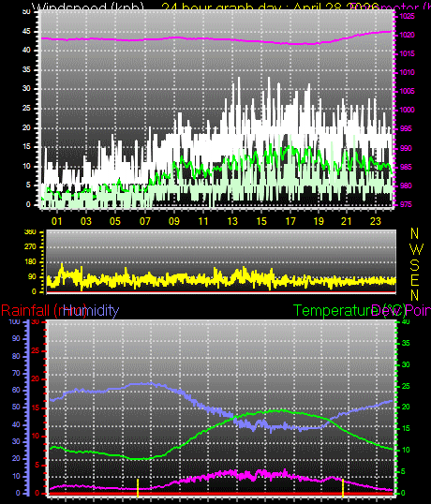Image resolution: width=431 pixels, height=504 pixels.
Task: Click 1000 on the magenta barometer axis
Action: tap(407, 110)
